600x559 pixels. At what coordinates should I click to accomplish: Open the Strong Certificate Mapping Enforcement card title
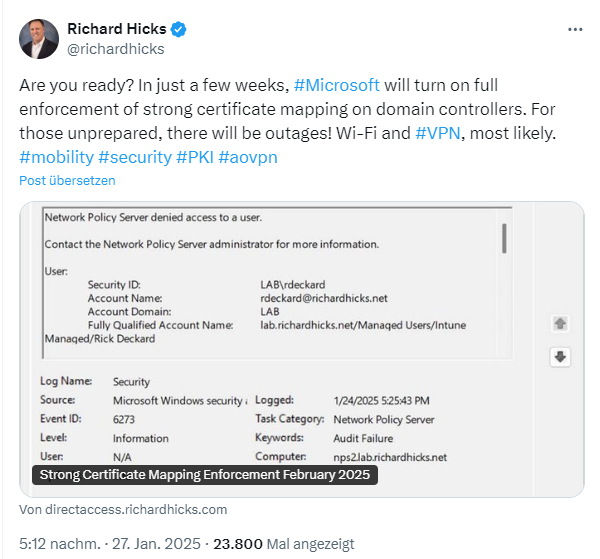[x=205, y=476]
